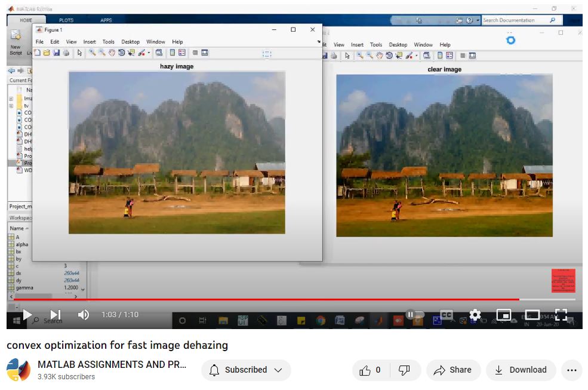Click Save Figure icon in Figure 1
The width and height of the screenshot is (588, 390).
pos(56,53)
